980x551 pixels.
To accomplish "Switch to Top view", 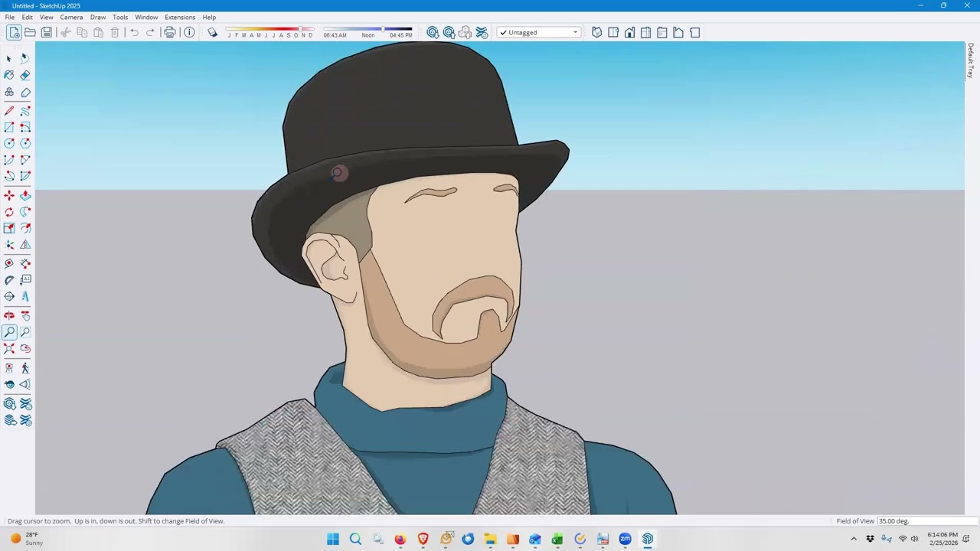I will pyautogui.click(x=613, y=32).
